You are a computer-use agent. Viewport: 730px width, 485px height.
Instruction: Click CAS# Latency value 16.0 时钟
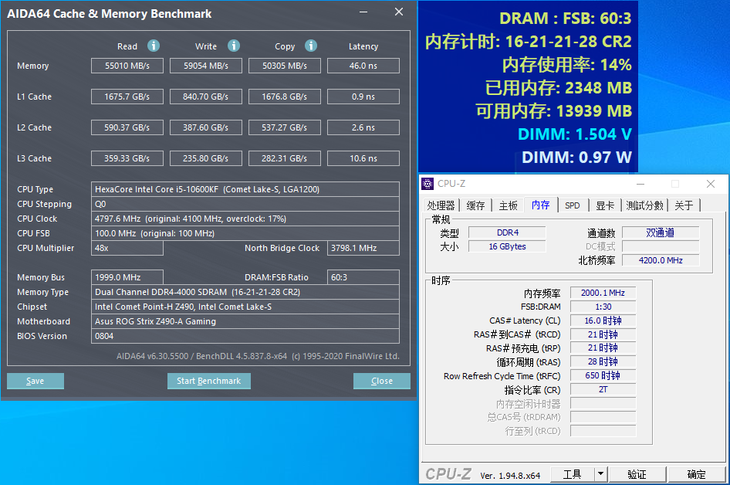(603, 321)
